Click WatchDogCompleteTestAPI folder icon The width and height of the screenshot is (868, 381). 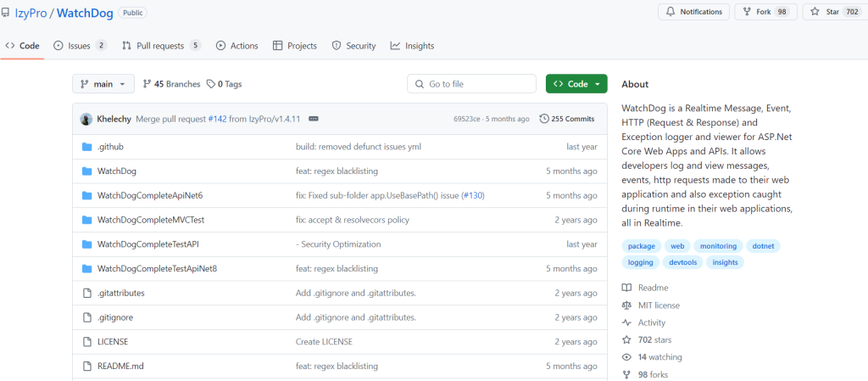pos(86,244)
